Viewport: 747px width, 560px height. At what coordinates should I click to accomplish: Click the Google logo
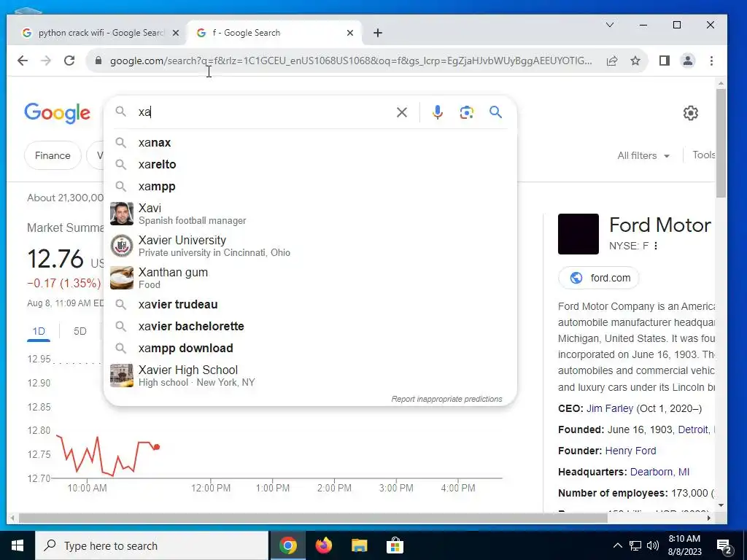coord(57,113)
